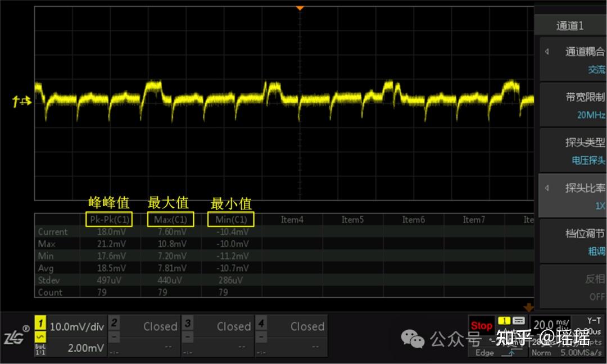Screen dimensions: 607x364
Task: Click the Stdev row label
Action: pos(49,280)
